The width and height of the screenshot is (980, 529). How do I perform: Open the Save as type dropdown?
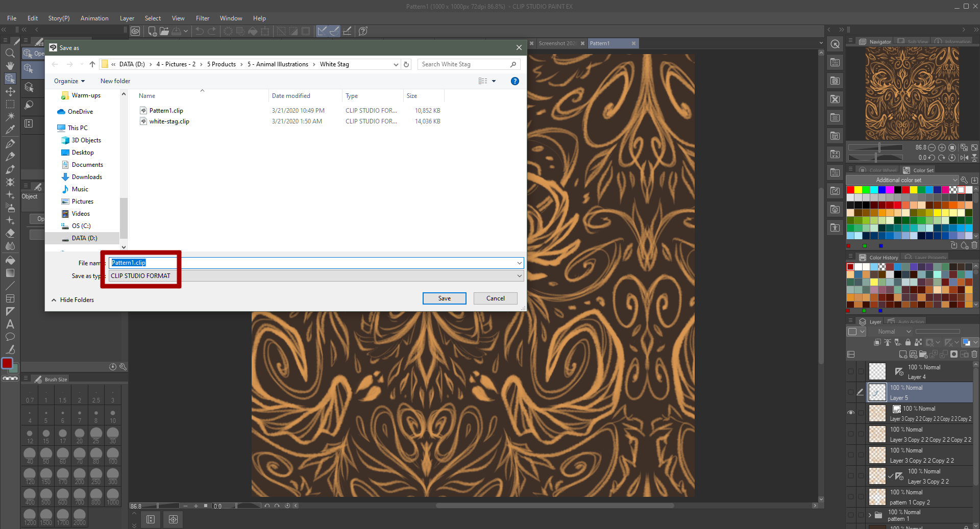pos(519,276)
